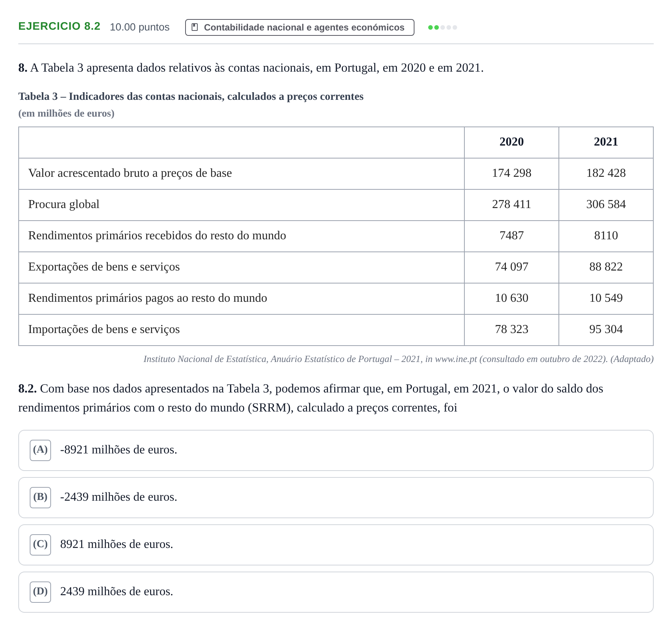
Task: Click the value 174 298
Action: (x=511, y=173)
